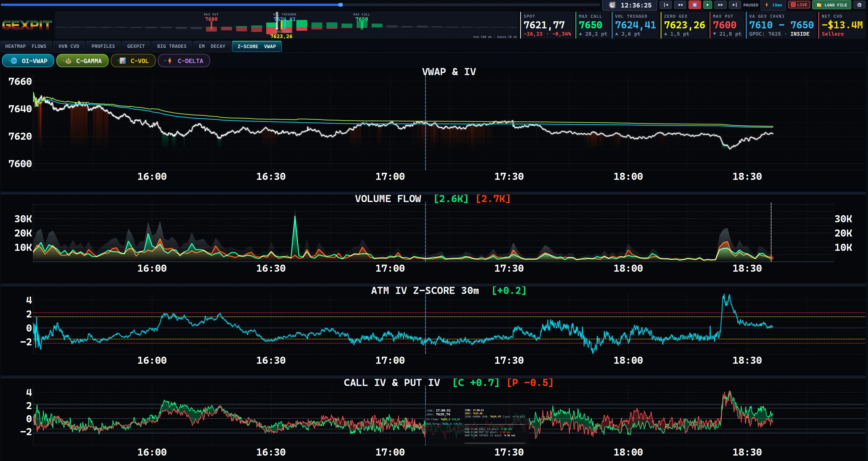Image resolution: width=868 pixels, height=461 pixels.
Task: Open settings via the gear icon
Action: [x=859, y=5]
